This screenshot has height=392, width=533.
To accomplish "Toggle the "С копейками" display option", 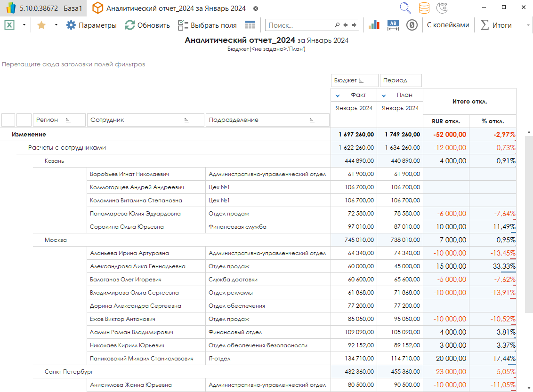I will [448, 25].
